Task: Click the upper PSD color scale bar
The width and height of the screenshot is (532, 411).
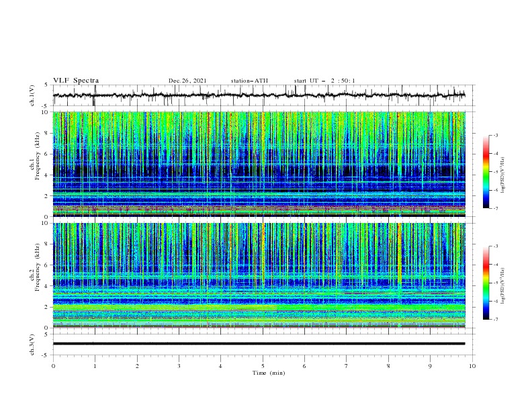Action: click(486, 171)
